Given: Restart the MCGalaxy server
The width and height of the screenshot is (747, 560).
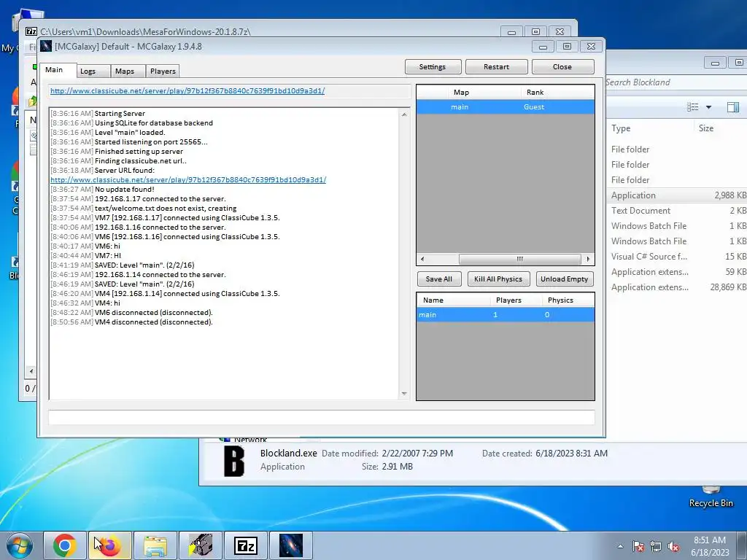Looking at the screenshot, I should (496, 66).
